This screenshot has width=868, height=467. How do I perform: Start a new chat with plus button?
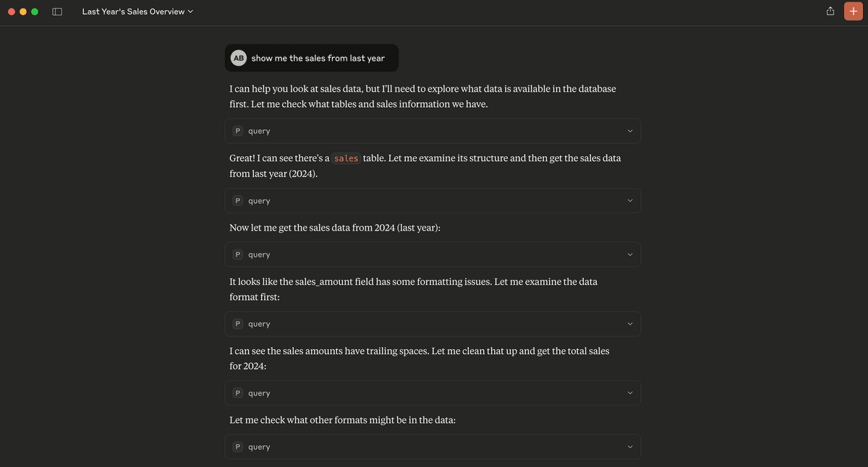[x=854, y=12]
